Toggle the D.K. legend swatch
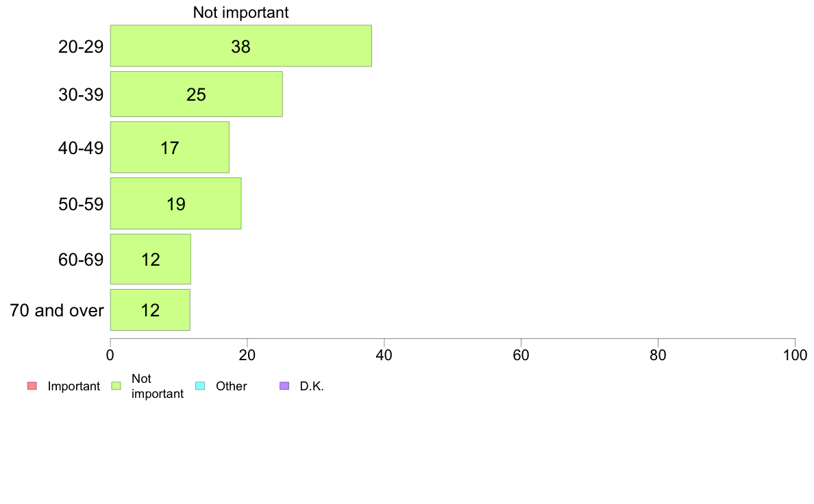The width and height of the screenshot is (814, 504). (284, 386)
